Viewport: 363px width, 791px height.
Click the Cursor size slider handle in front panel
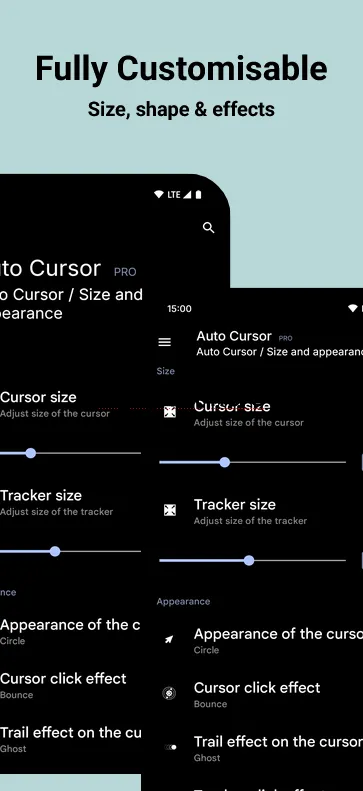(225, 462)
